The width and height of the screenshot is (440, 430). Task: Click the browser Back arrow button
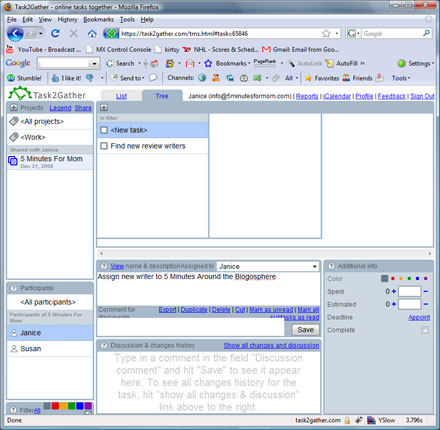(x=15, y=34)
